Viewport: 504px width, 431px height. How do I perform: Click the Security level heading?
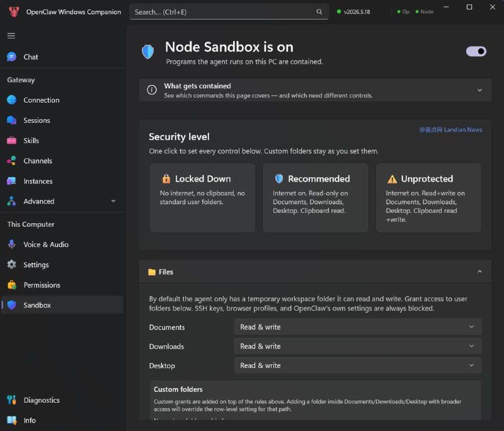[179, 137]
